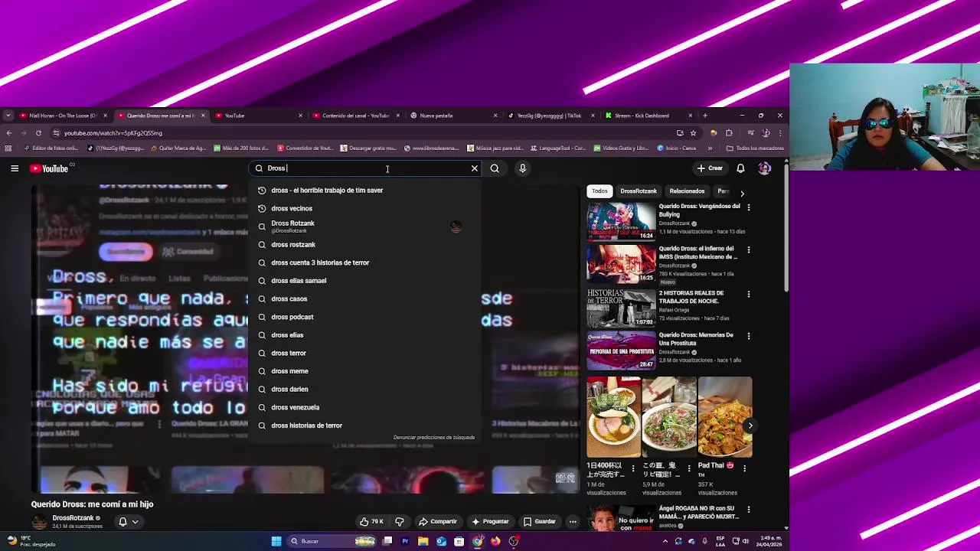Dislike the video
This screenshot has width=980, height=551.
[x=400, y=521]
